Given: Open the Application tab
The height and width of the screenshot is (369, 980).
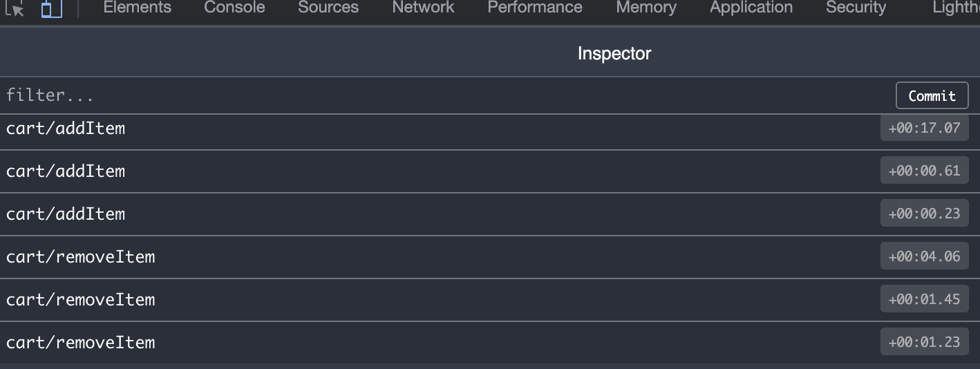Looking at the screenshot, I should pos(751,8).
